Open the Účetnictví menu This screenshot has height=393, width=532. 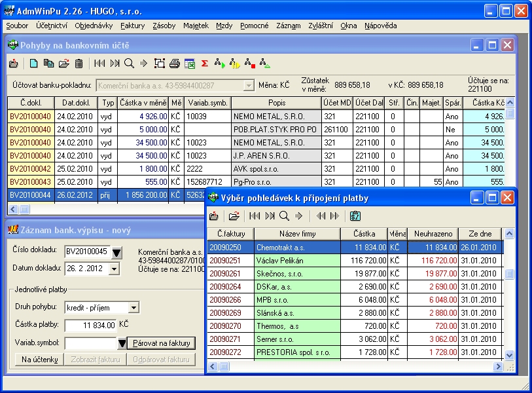tap(52, 26)
